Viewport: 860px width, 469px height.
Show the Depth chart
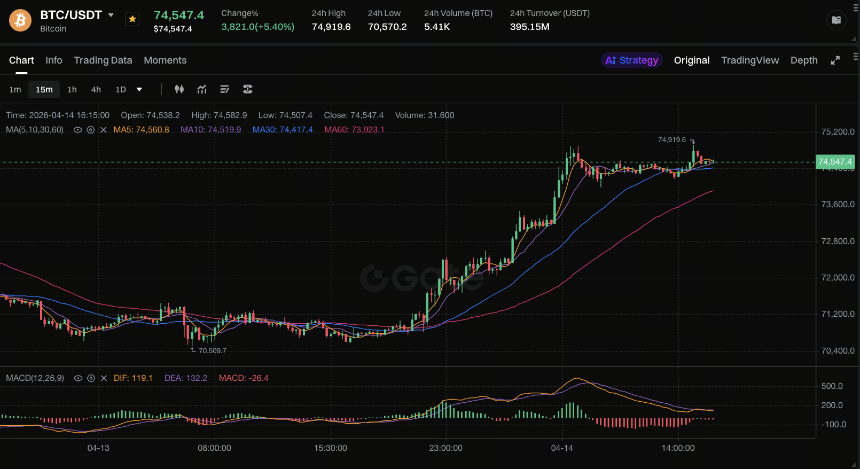coord(804,60)
